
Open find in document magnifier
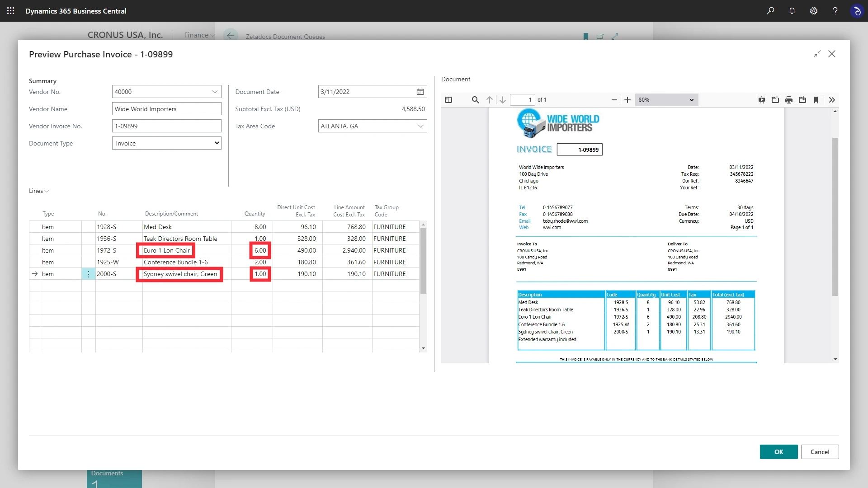pyautogui.click(x=475, y=100)
